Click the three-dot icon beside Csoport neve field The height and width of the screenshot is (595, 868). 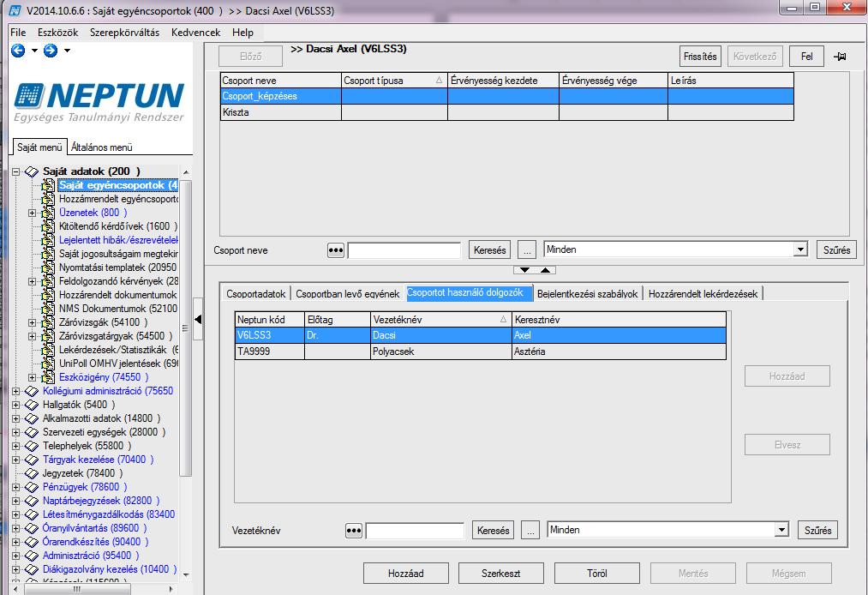336,250
